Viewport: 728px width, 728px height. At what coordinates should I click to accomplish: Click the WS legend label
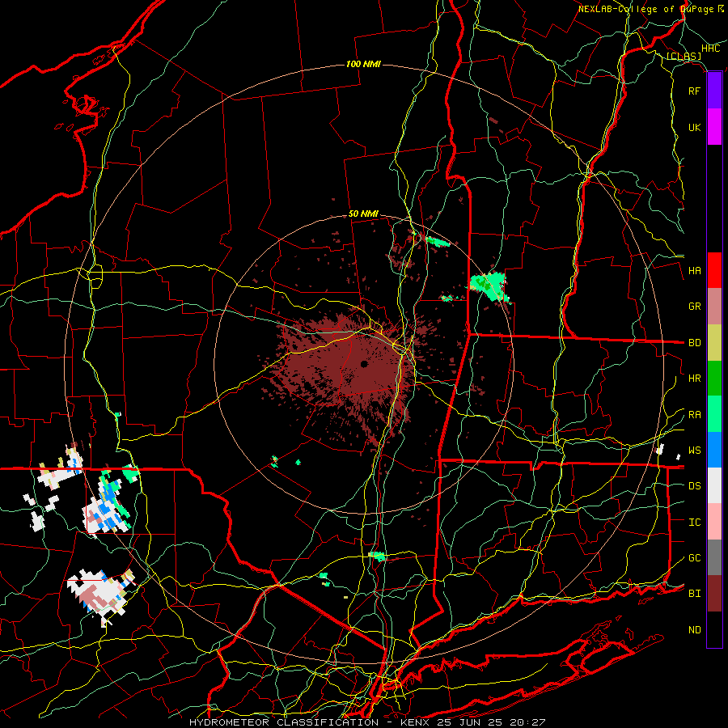[694, 451]
